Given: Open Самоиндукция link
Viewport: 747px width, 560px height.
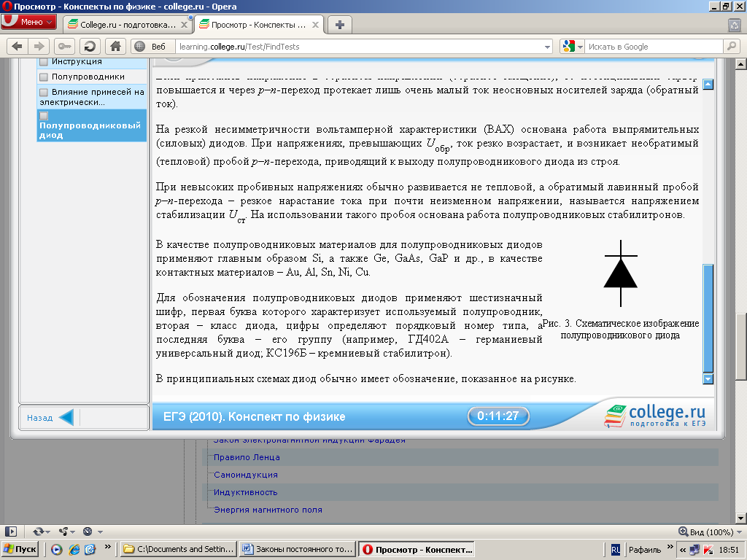Looking at the screenshot, I should pyautogui.click(x=246, y=475).
